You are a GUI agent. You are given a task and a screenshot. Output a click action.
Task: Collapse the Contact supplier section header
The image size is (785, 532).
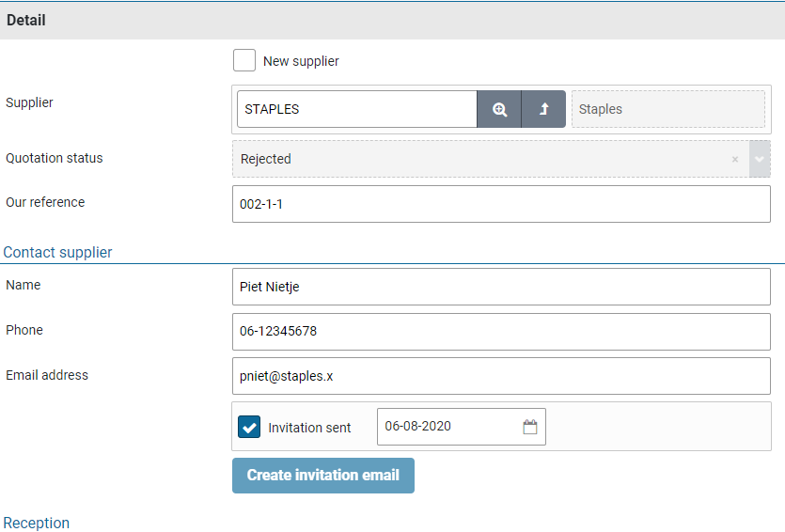point(58,252)
